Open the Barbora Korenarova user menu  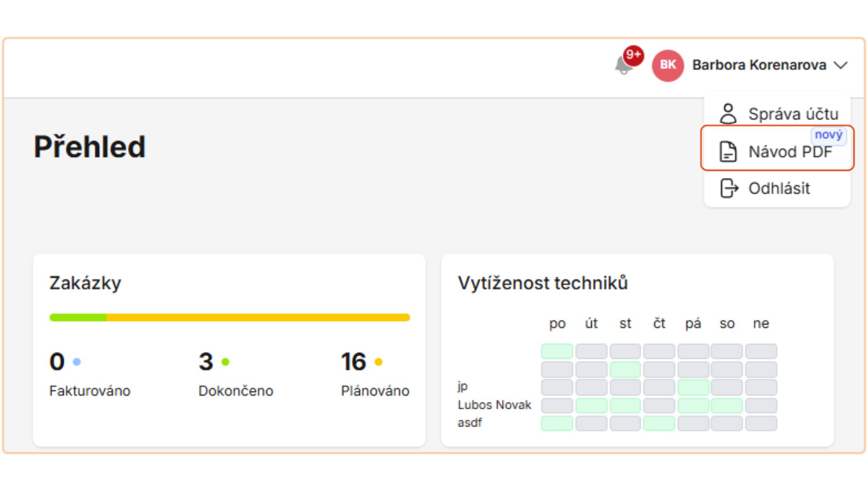coord(759,65)
